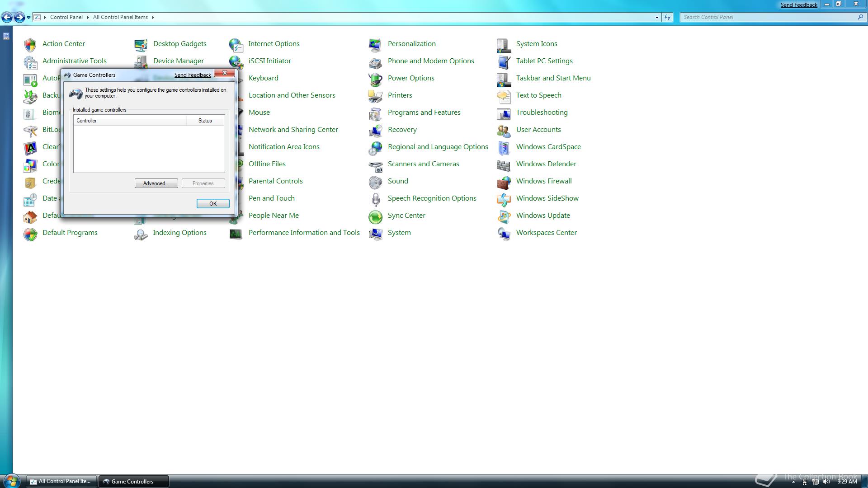Click the Advanced... button in Game Controllers
This screenshot has height=488, width=868.
pyautogui.click(x=156, y=183)
